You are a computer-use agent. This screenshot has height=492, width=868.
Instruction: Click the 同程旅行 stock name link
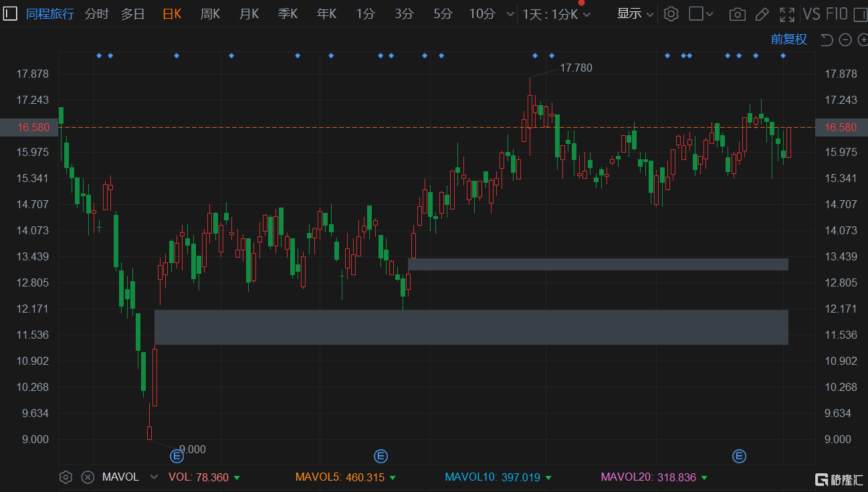[50, 14]
